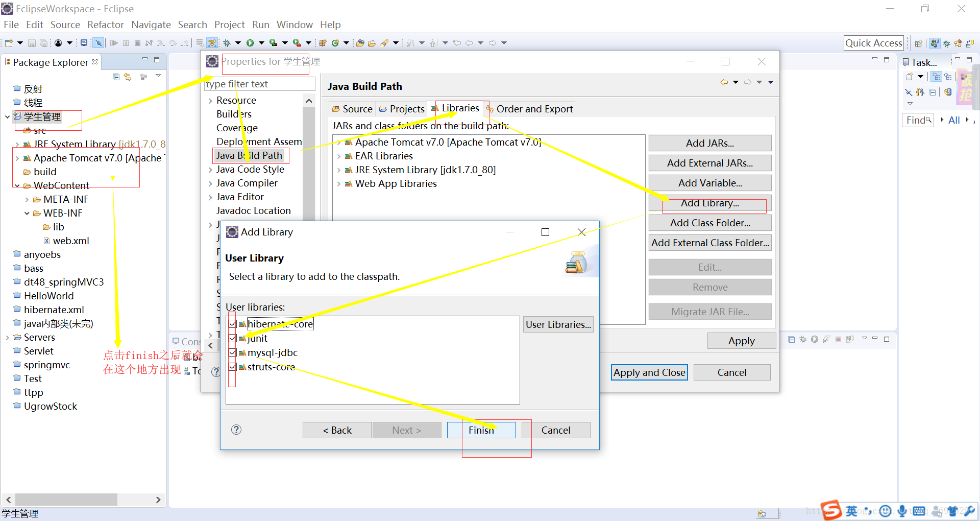Click the External Tools run icon
This screenshot has height=521, width=980.
297,43
